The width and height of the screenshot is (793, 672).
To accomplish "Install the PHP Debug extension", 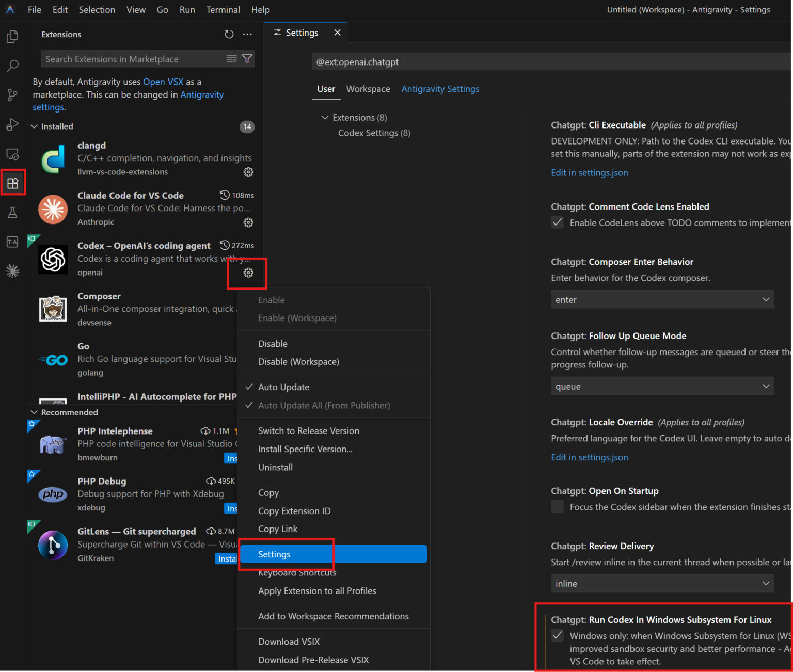I will tap(231, 509).
